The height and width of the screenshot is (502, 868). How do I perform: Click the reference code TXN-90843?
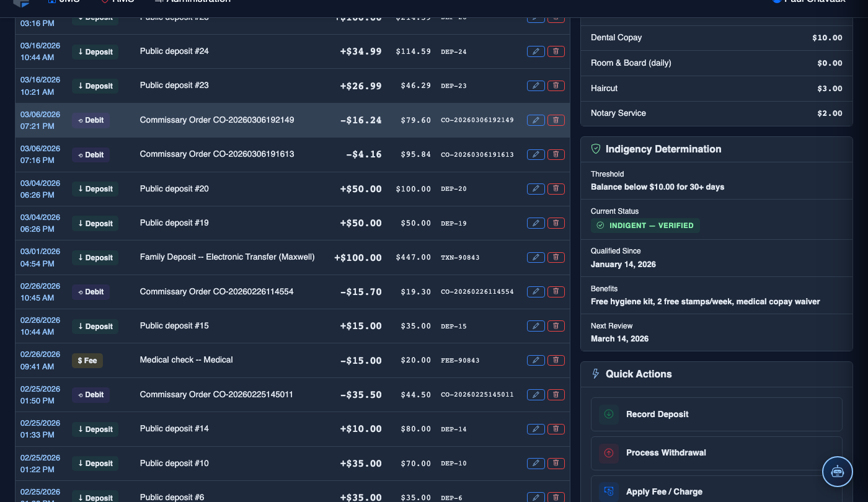pos(460,258)
